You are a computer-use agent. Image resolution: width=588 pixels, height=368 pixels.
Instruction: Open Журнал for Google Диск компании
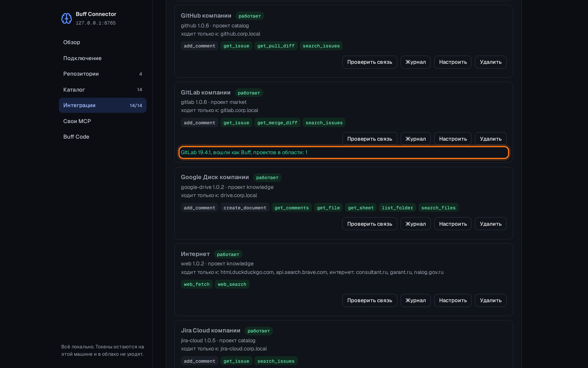pos(415,224)
